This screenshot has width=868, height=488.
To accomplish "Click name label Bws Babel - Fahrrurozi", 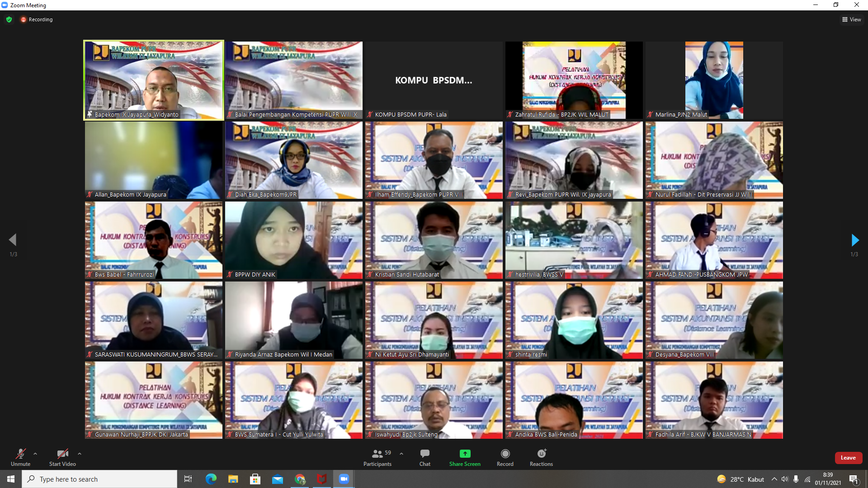I will click(124, 275).
